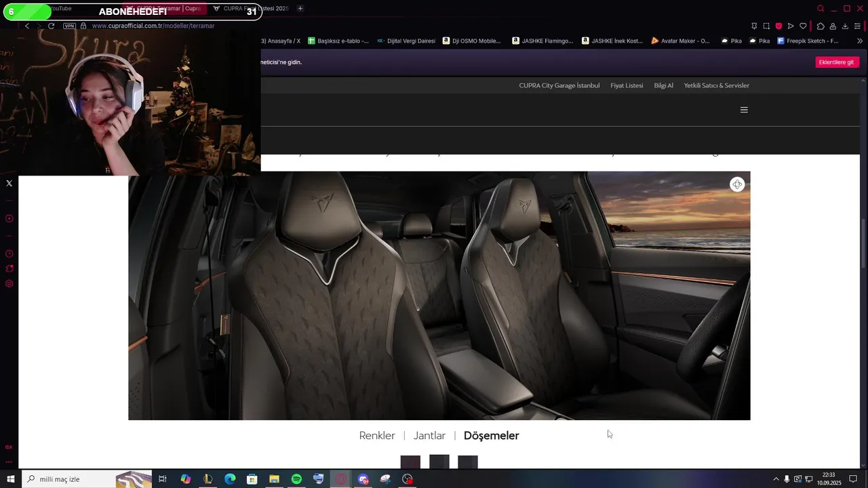Open Microsoft Store from the taskbar

(x=252, y=479)
